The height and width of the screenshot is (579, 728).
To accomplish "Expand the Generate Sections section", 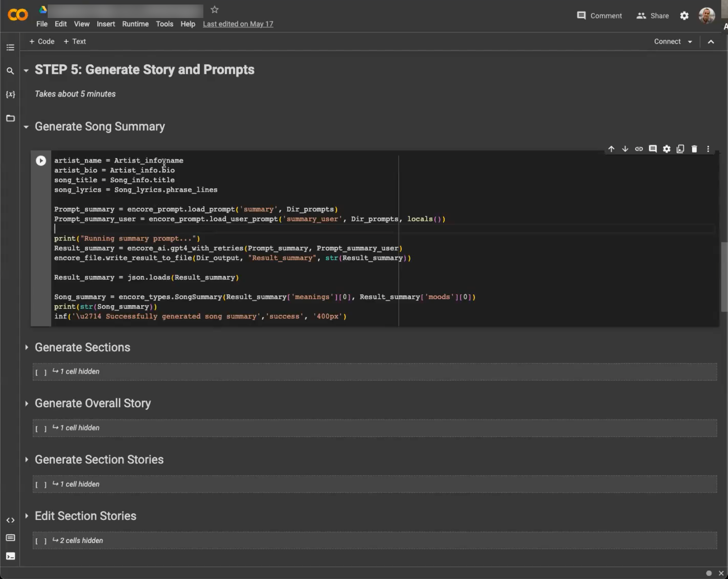I will 27,347.
